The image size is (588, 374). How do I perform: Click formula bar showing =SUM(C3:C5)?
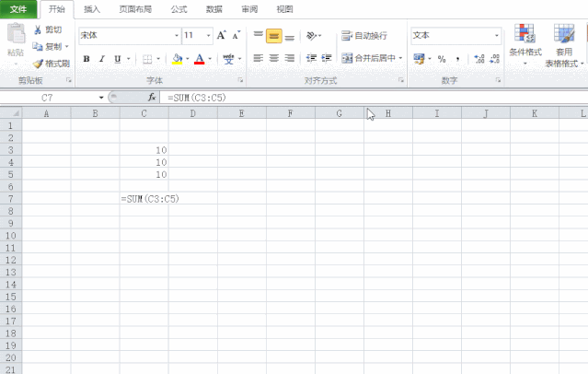pyautogui.click(x=373, y=98)
